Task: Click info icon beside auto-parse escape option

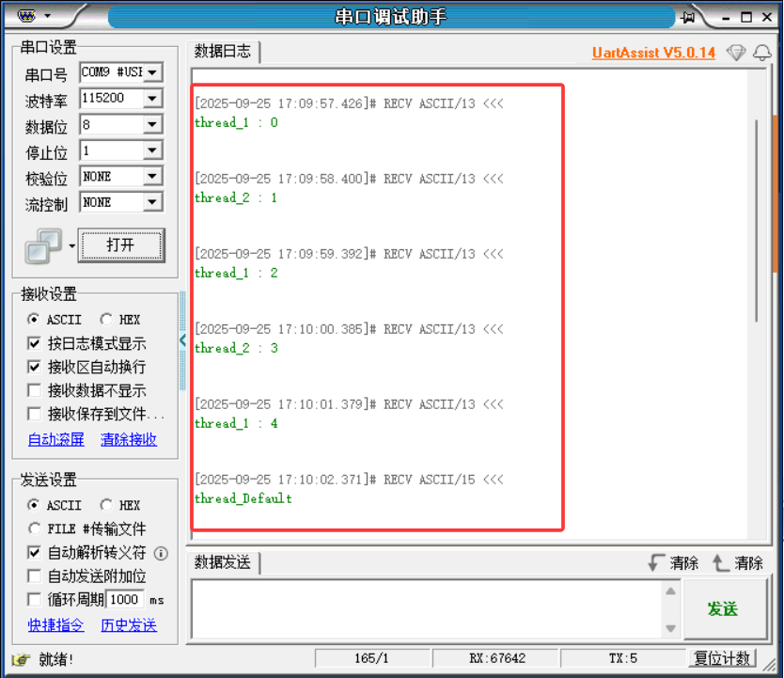Action: 161,553
